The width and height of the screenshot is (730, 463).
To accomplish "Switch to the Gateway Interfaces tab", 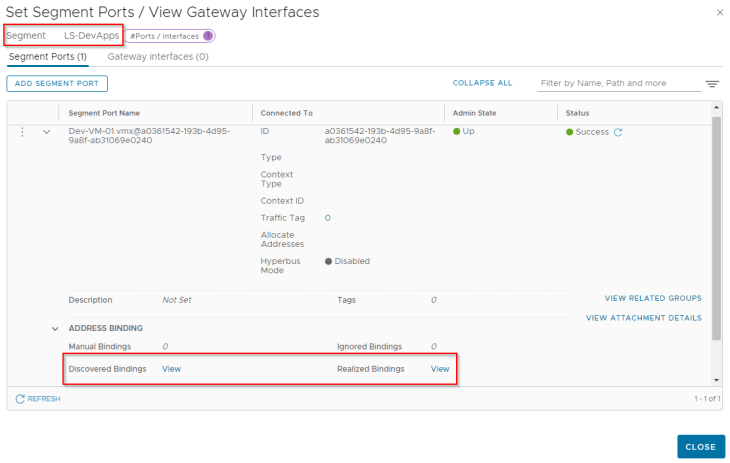I will click(158, 57).
